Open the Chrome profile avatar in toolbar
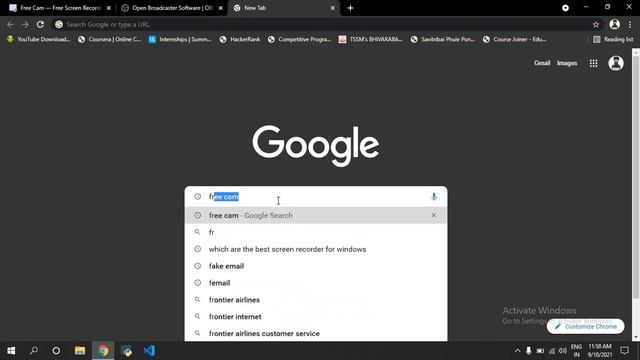This screenshot has height=360, width=640. (x=614, y=24)
